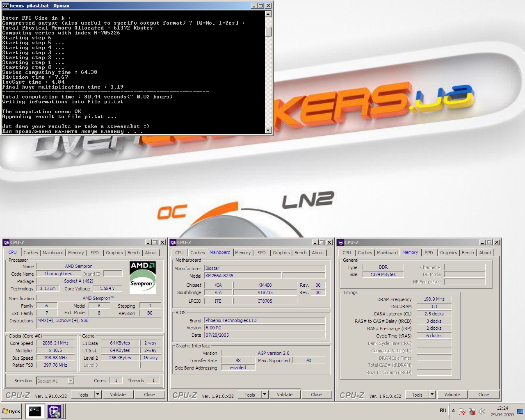The height and width of the screenshot is (420, 525).
Task: Open Bench tab in right CPU-Z window
Action: pyautogui.click(x=468, y=253)
